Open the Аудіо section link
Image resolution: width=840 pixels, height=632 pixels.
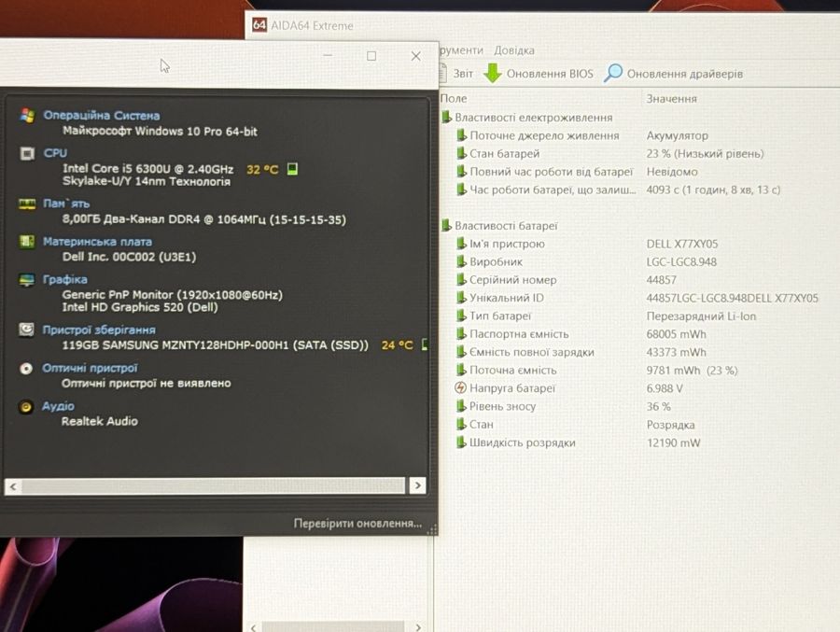pos(58,406)
